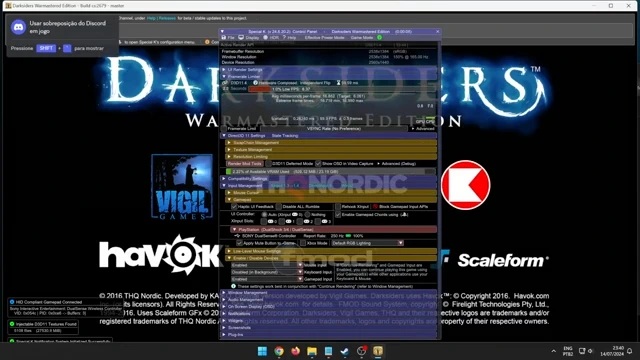Open the HDR menu in Special K
Screen dimensions: 640x360
click(271, 38)
